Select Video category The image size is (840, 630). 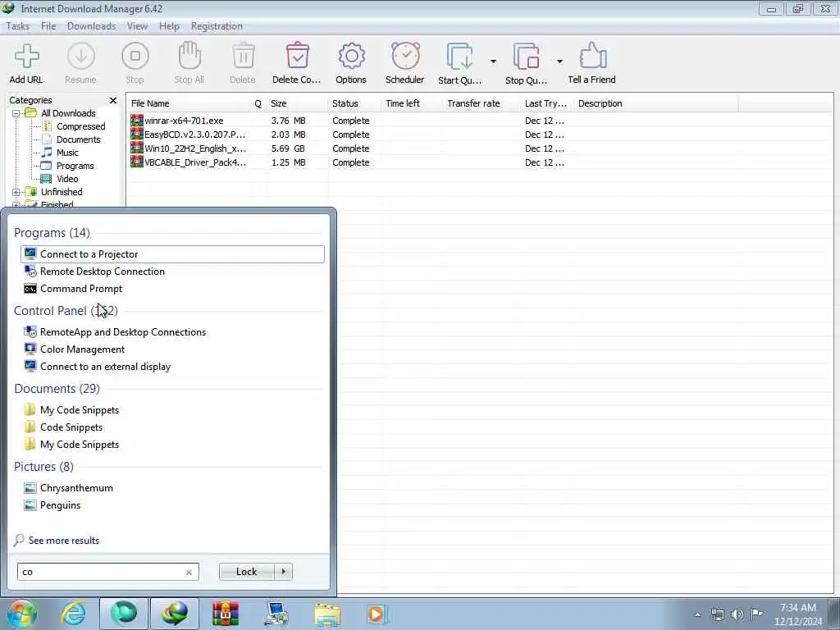pos(67,179)
